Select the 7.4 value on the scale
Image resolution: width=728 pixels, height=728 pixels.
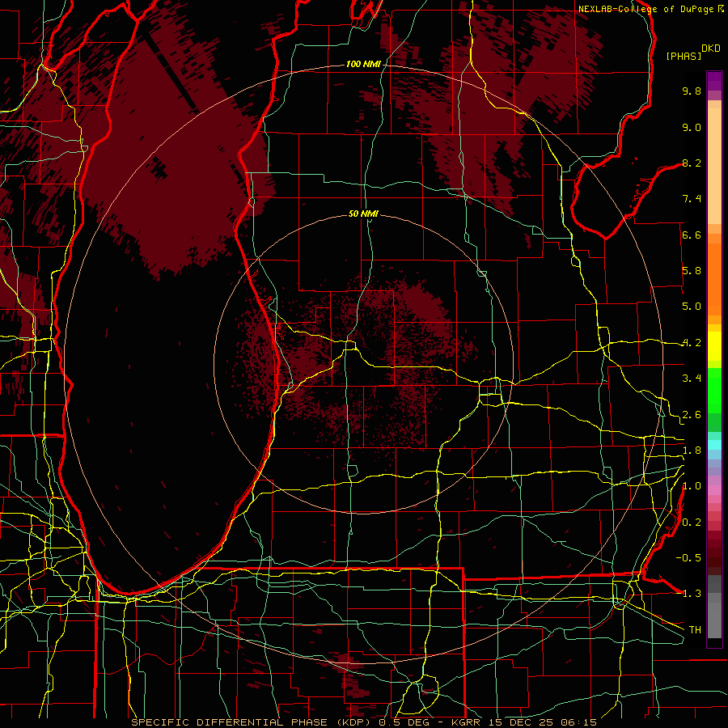click(x=692, y=199)
